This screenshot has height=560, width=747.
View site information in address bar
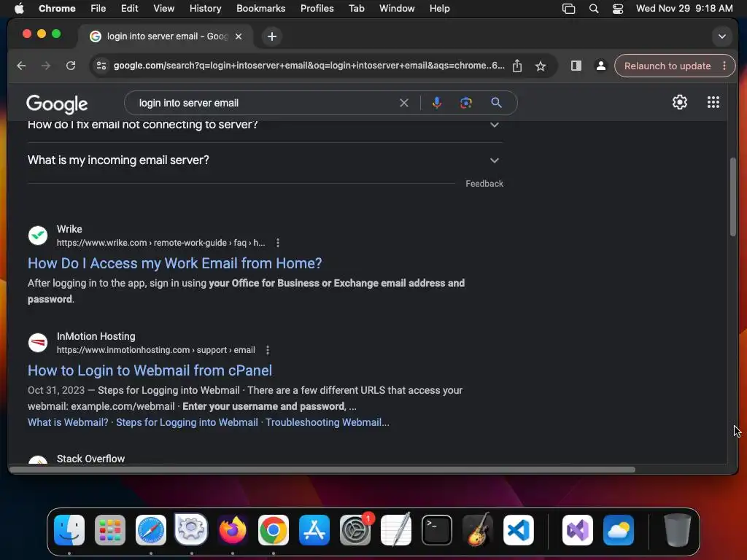point(101,66)
